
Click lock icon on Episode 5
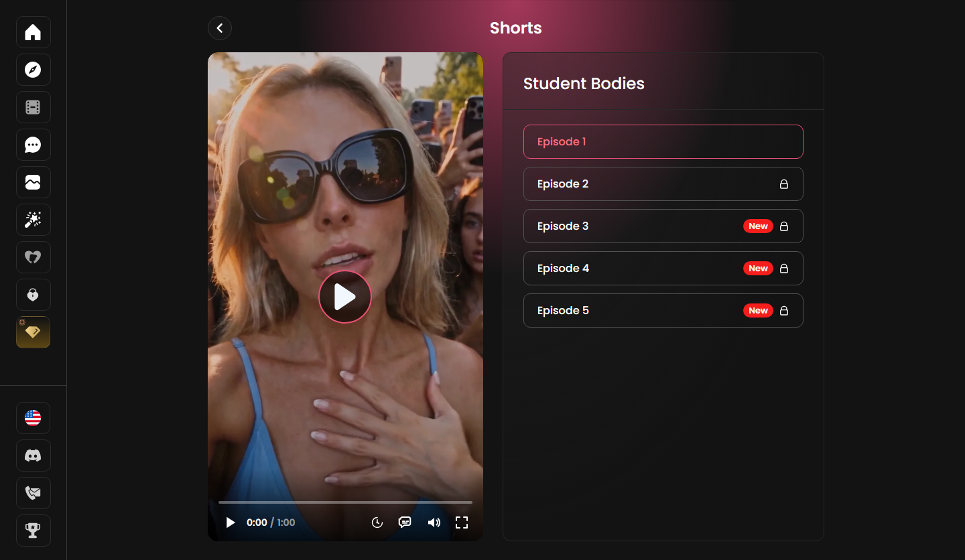784,310
